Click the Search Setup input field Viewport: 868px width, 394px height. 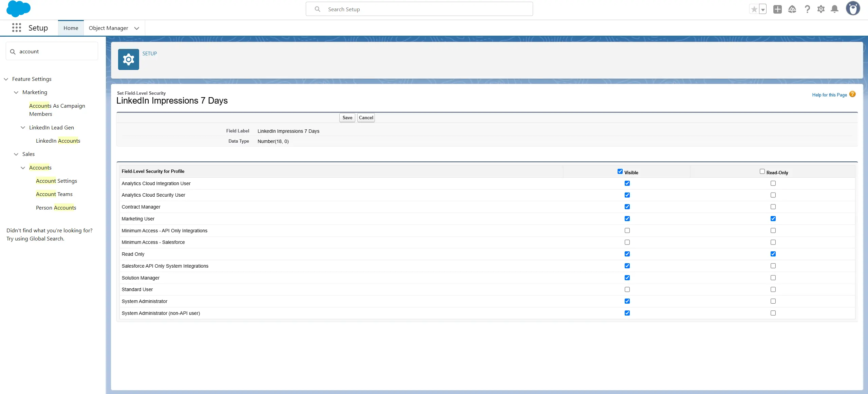click(x=419, y=9)
